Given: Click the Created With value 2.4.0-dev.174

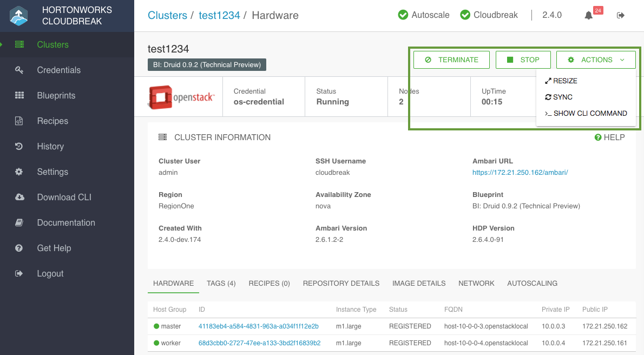Looking at the screenshot, I should pyautogui.click(x=180, y=240).
